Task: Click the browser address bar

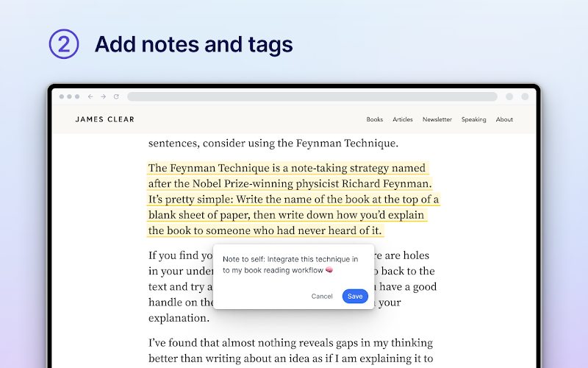Action: pyautogui.click(x=312, y=96)
